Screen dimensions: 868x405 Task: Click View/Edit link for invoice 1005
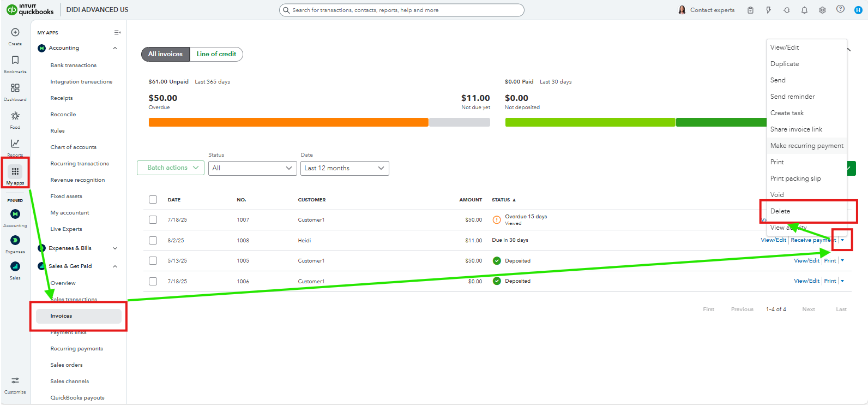[806, 261]
